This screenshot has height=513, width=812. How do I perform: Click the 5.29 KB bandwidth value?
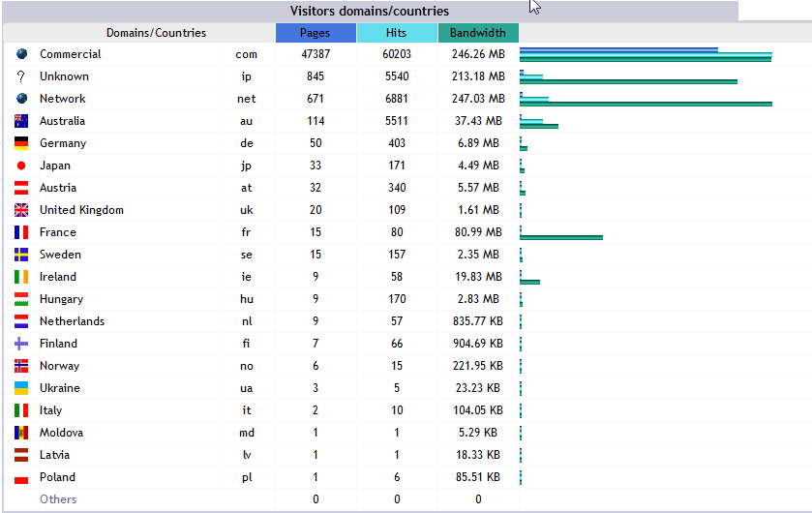[x=478, y=433]
